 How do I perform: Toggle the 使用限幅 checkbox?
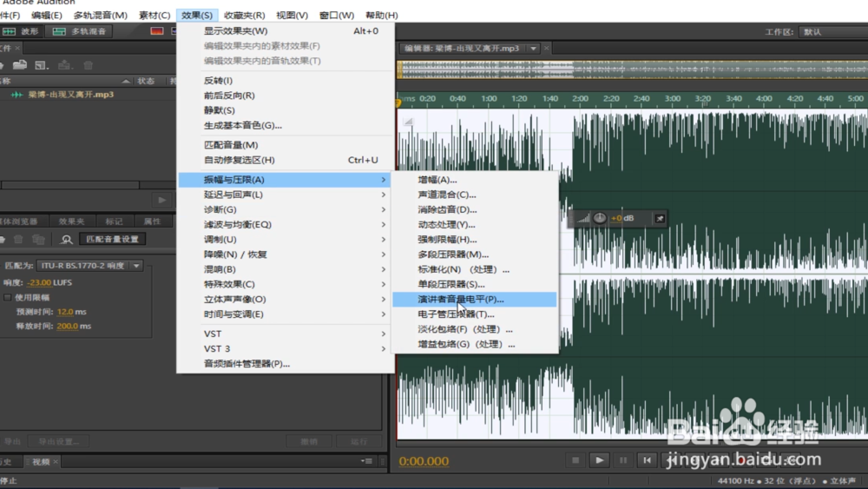[x=7, y=297]
